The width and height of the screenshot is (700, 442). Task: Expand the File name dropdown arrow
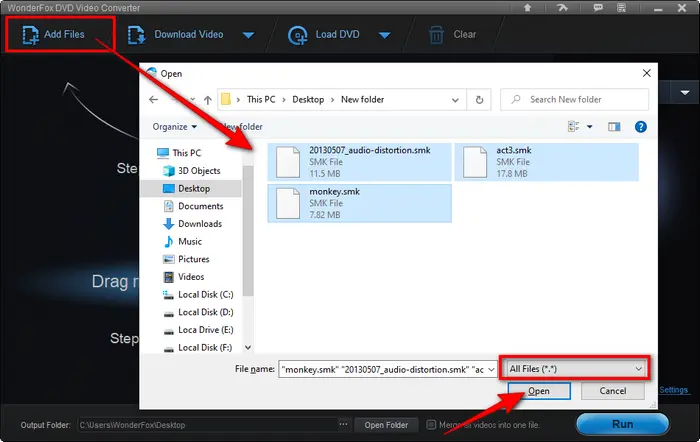492,370
